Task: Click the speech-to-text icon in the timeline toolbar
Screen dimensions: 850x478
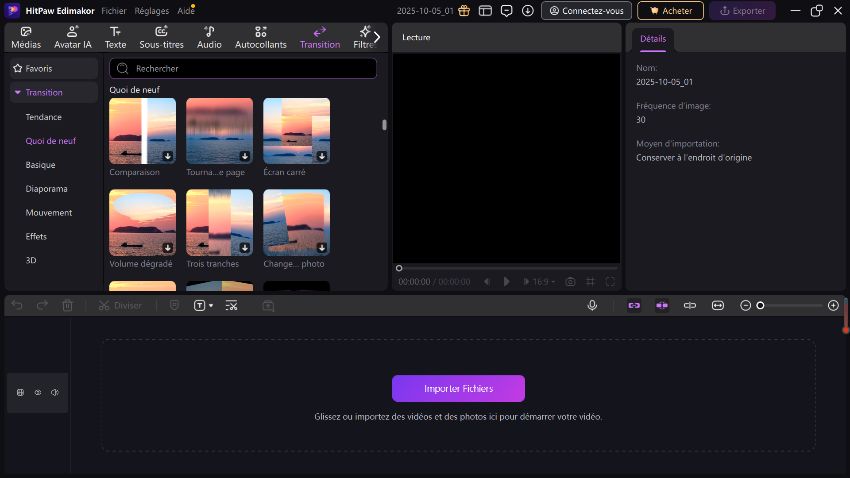Action: pyautogui.click(x=231, y=306)
